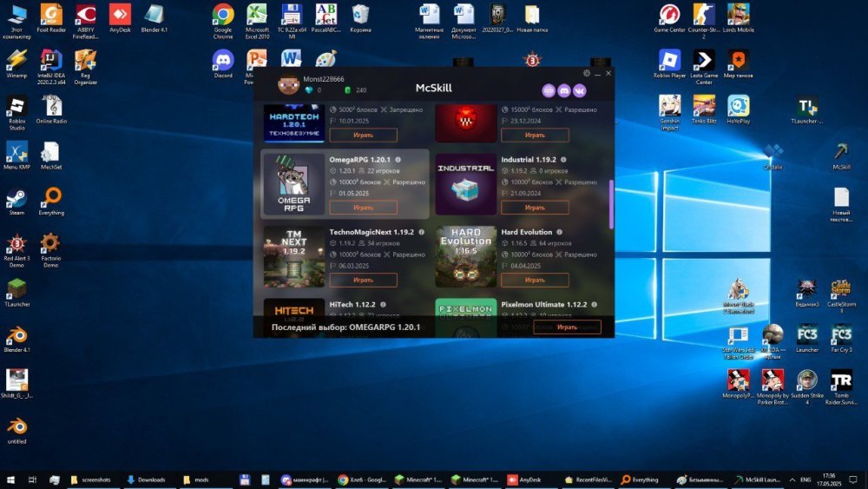
Task: Click the Monst228666 username text
Action: 324,79
